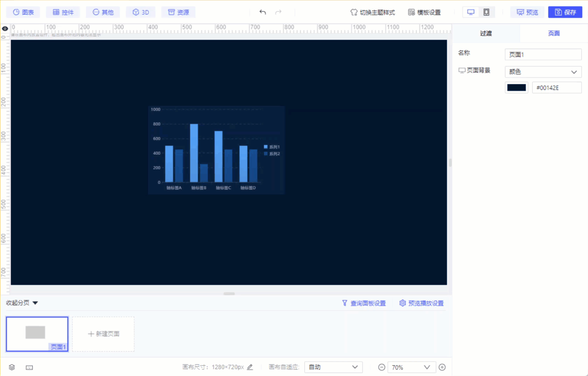588x376 pixels.
Task: Open the 图表 charts menu
Action: (23, 12)
